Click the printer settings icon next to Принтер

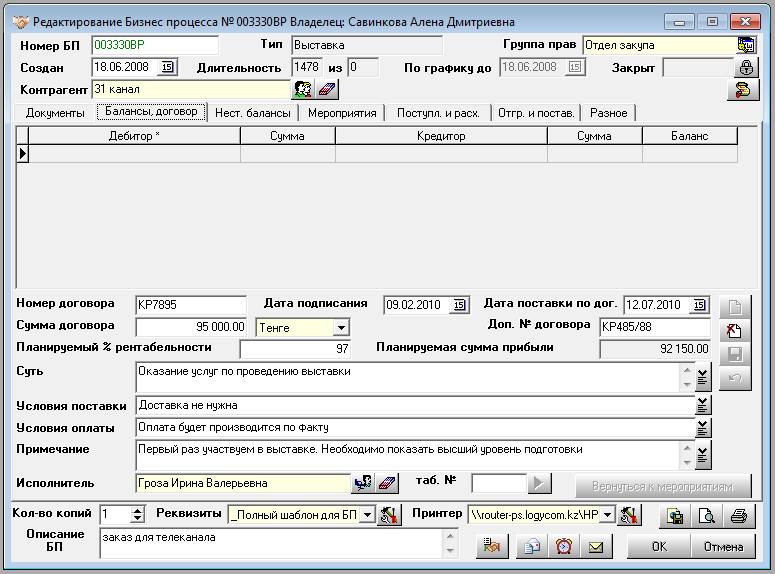click(629, 515)
